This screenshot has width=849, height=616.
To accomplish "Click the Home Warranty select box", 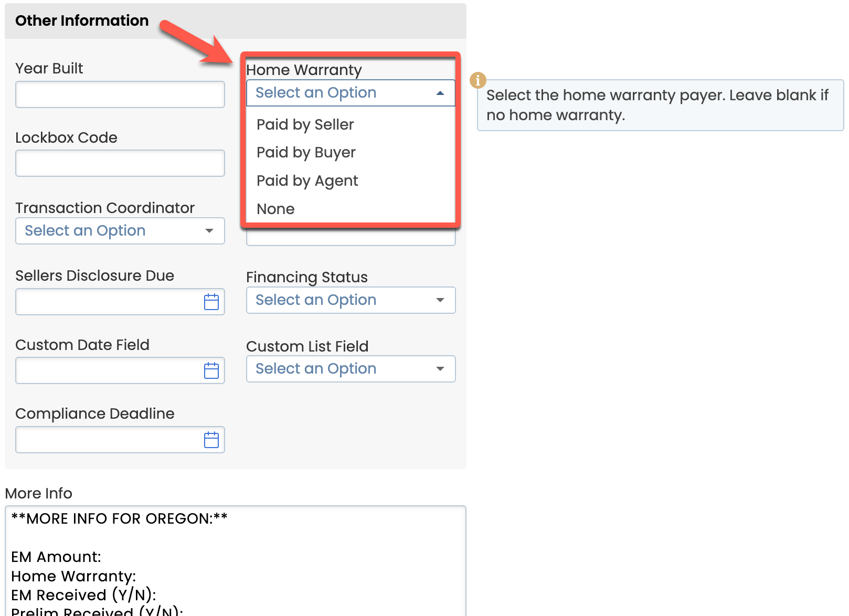I will (x=341, y=93).
